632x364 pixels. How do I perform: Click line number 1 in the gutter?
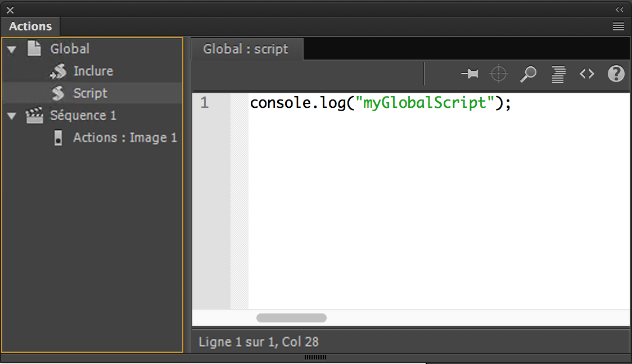coord(205,102)
